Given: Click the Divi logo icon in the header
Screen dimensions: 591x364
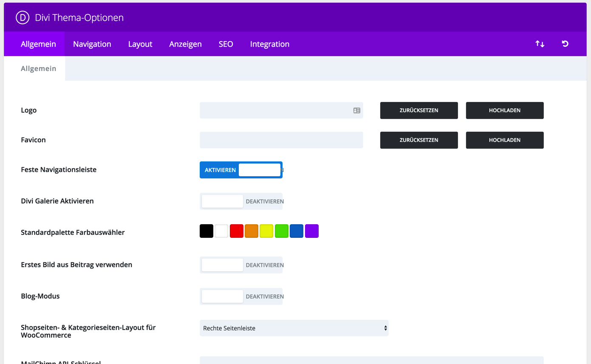Looking at the screenshot, I should pyautogui.click(x=21, y=17).
